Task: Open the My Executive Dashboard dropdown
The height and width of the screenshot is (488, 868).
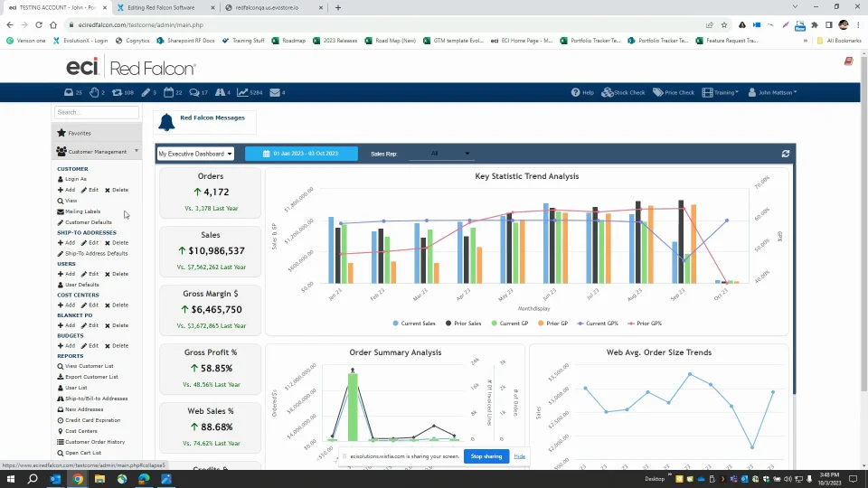Action: [x=195, y=154]
